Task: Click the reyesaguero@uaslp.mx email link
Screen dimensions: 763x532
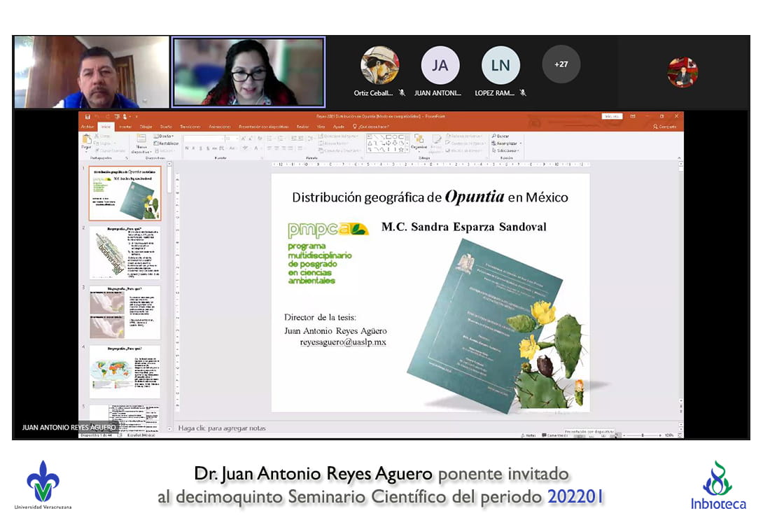Action: point(343,342)
